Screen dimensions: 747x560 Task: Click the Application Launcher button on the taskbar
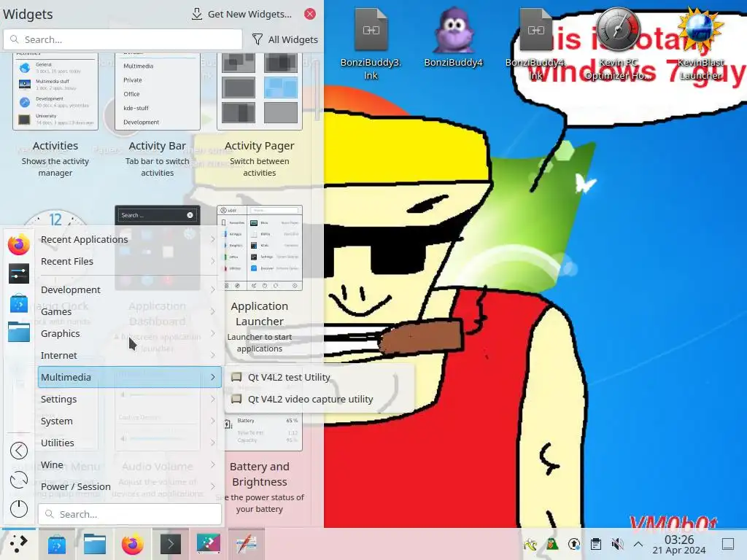(x=18, y=544)
